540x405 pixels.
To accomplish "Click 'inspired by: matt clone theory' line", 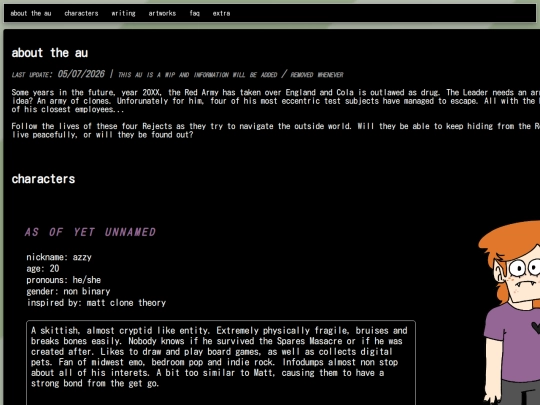I will (x=96, y=303).
